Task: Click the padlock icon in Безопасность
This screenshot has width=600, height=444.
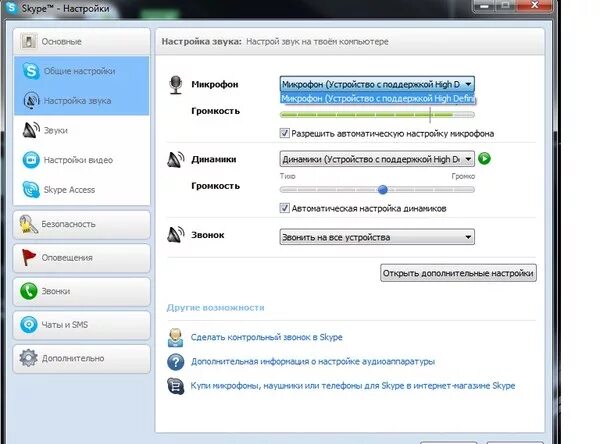Action: click(28, 224)
